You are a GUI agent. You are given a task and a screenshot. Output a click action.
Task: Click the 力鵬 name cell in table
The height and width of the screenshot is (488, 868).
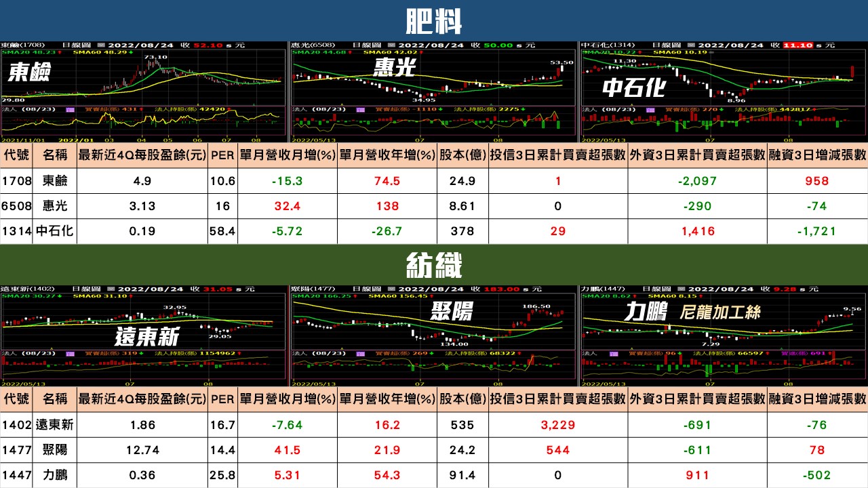[54, 475]
